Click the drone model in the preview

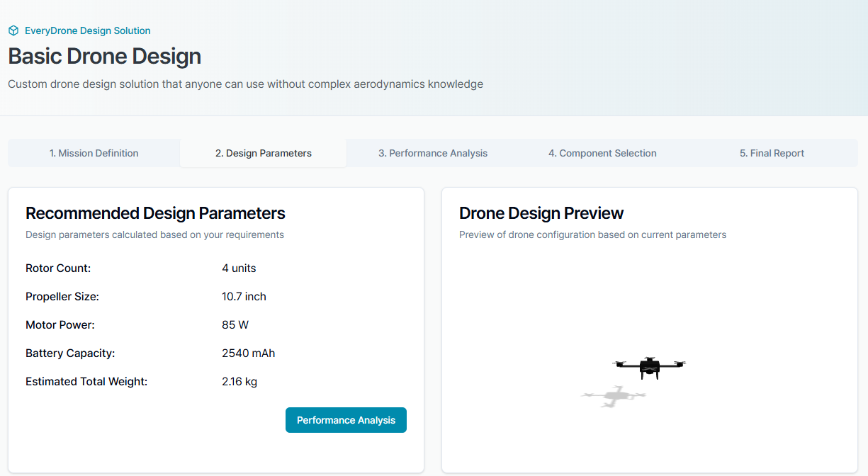tap(649, 367)
